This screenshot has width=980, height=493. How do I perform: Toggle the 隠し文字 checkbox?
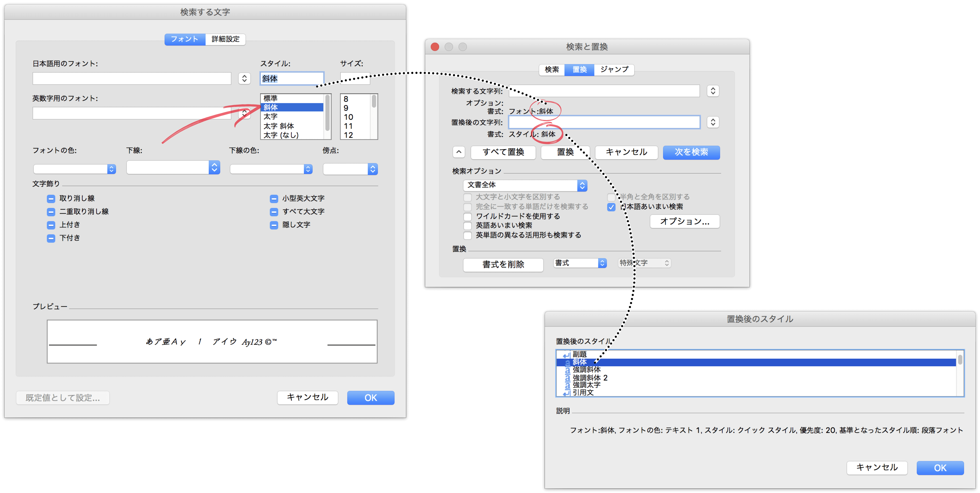click(x=274, y=225)
